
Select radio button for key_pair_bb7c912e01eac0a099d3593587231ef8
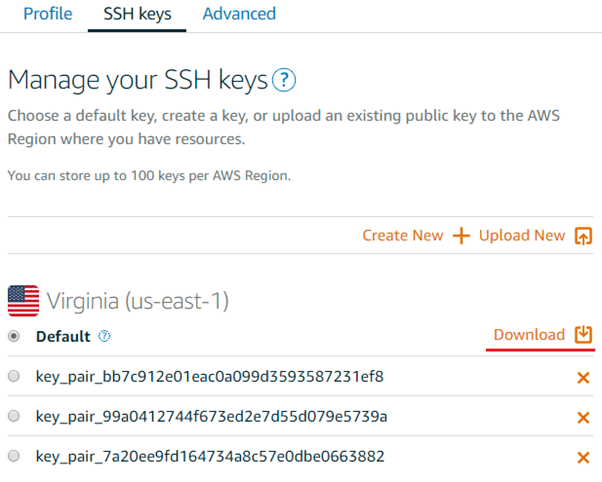[x=14, y=377]
